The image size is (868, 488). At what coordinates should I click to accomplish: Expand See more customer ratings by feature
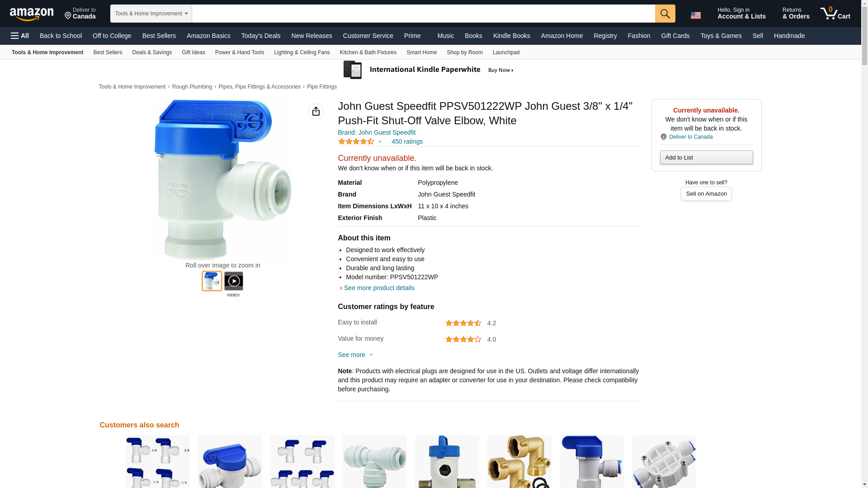click(x=356, y=355)
